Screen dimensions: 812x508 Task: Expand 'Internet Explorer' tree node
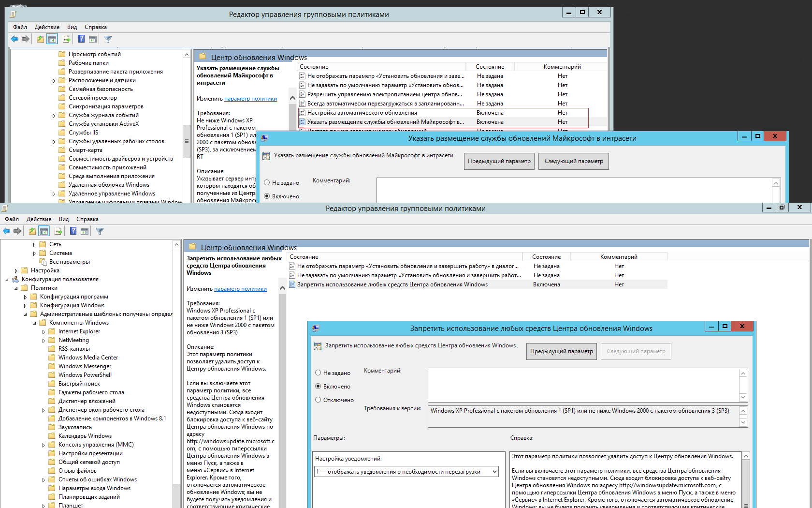43,332
